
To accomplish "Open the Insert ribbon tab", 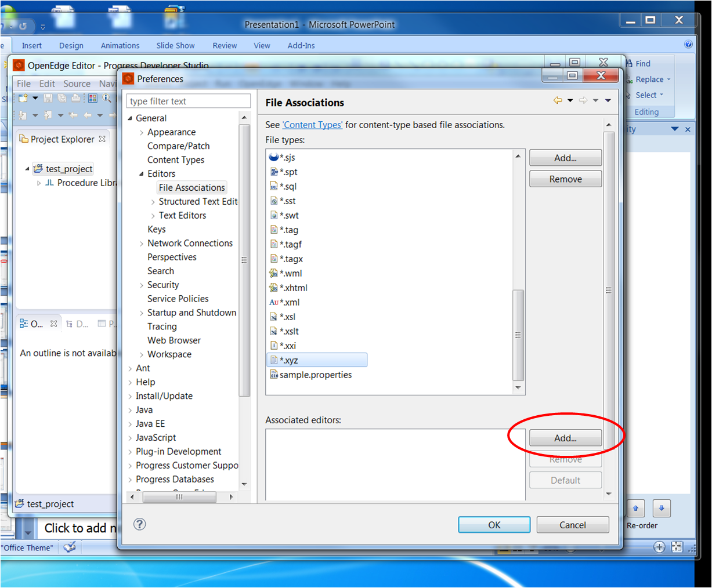I will pyautogui.click(x=32, y=45).
